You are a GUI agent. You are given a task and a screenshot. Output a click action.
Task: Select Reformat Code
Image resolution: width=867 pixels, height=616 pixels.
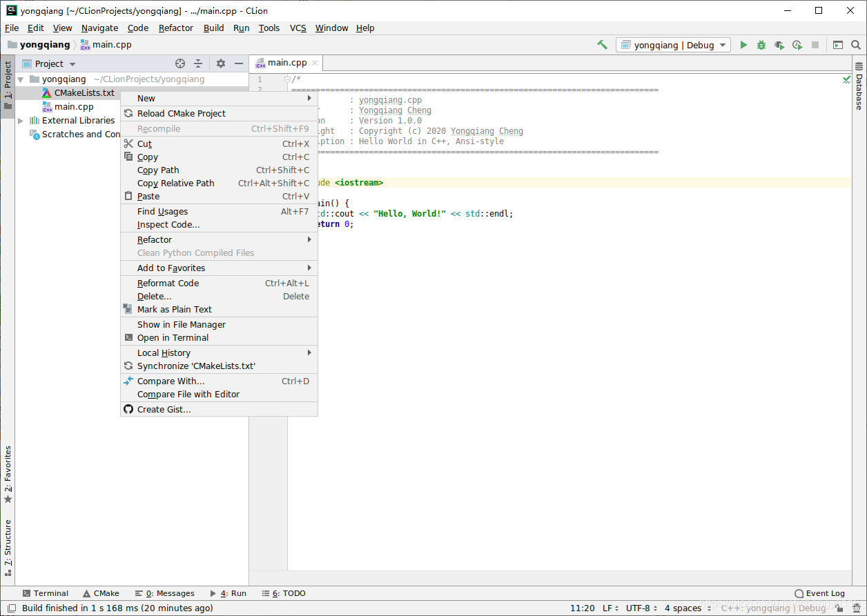[x=220, y=283]
